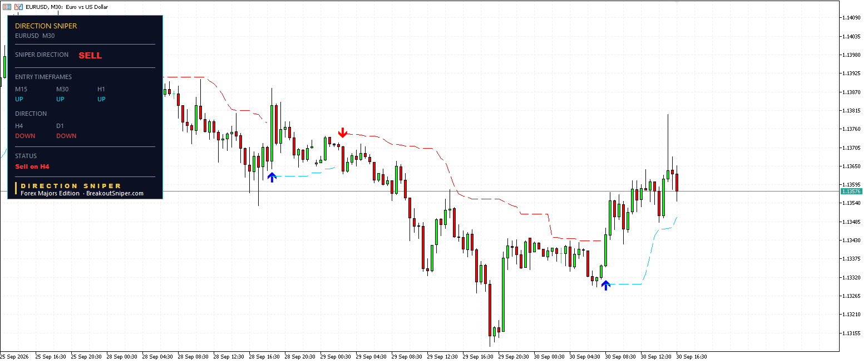
Task: Click price axis label 1.13485
Action: (x=852, y=222)
